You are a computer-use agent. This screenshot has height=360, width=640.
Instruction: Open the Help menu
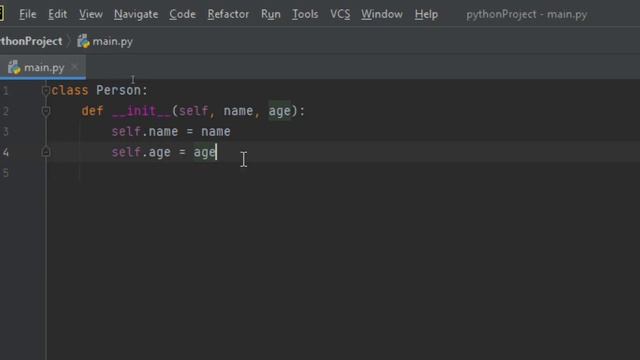[426, 14]
